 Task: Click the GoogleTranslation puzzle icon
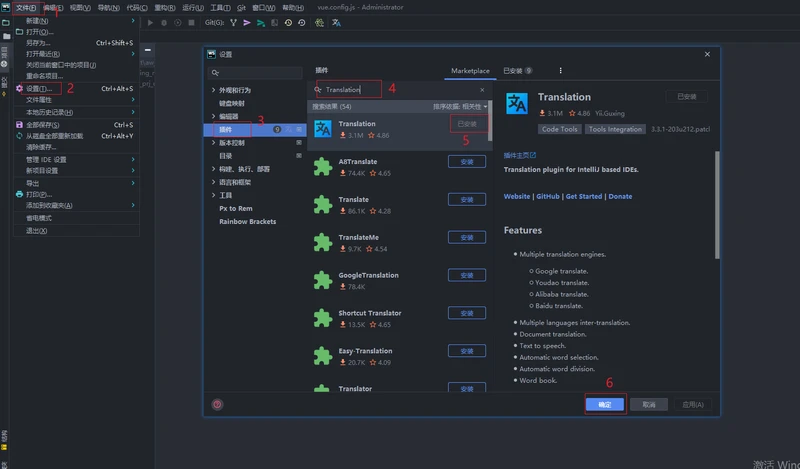click(322, 280)
